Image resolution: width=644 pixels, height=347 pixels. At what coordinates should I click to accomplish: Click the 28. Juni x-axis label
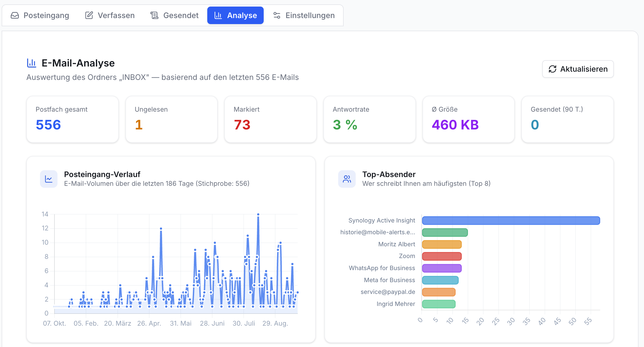tap(212, 323)
